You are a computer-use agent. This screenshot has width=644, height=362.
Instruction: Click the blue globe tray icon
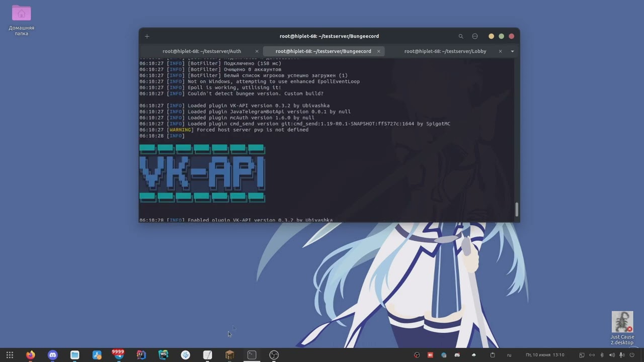[x=444, y=355]
